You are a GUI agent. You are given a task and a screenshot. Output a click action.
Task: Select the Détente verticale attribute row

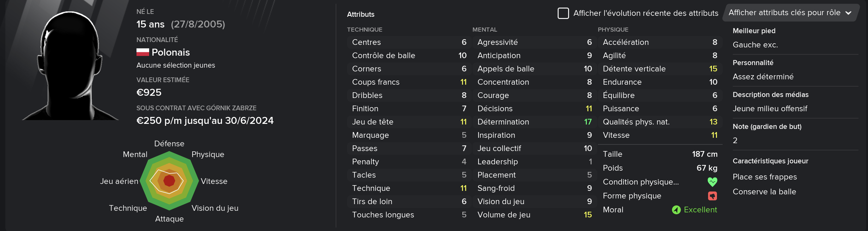[x=660, y=69]
